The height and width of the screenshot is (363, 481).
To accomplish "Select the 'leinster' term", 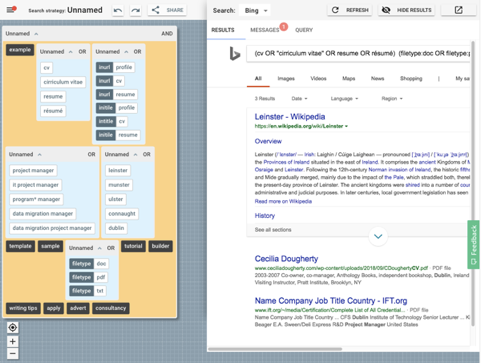I will pos(118,170).
